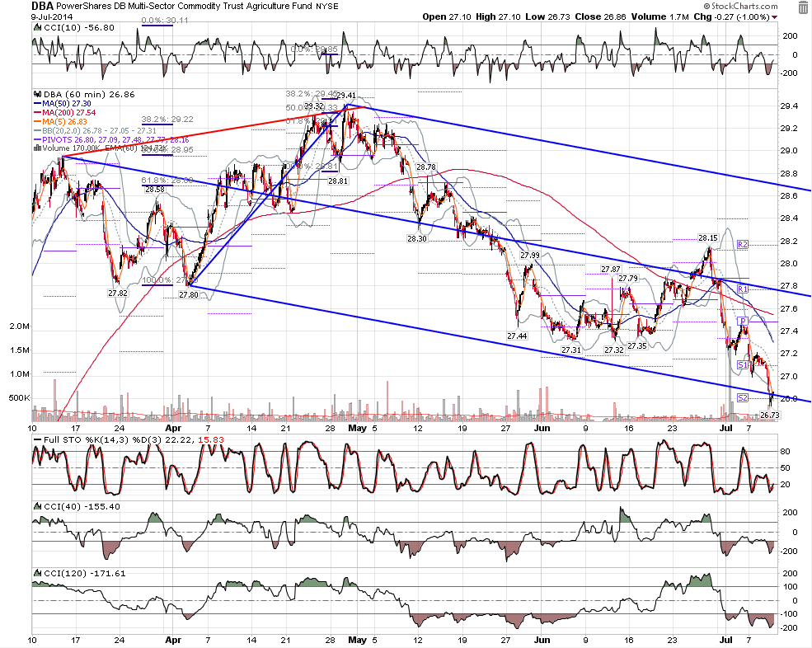The height and width of the screenshot is (648, 812).
Task: Click the 29.41 peak price label
Action: pos(346,96)
